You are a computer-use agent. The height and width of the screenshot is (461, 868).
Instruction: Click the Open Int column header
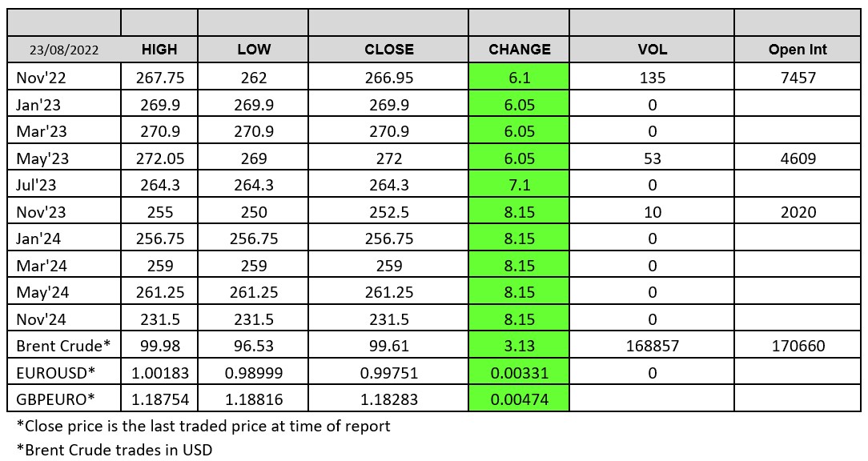point(797,50)
